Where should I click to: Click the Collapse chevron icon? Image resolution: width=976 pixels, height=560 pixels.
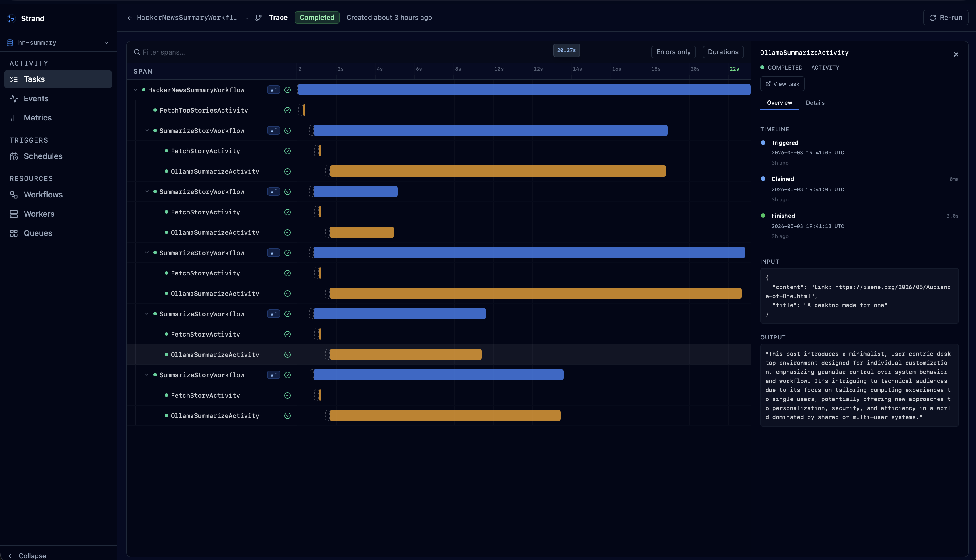(10, 556)
